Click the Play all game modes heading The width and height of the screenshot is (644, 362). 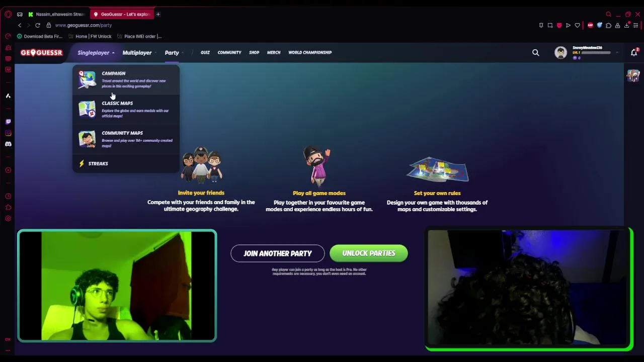click(x=319, y=193)
